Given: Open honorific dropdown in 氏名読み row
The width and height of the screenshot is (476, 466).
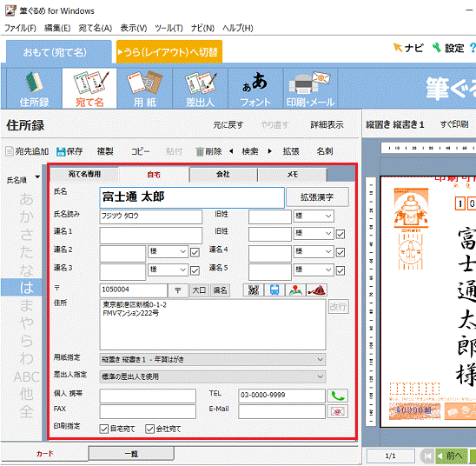Looking at the screenshot, I should coord(314,216).
